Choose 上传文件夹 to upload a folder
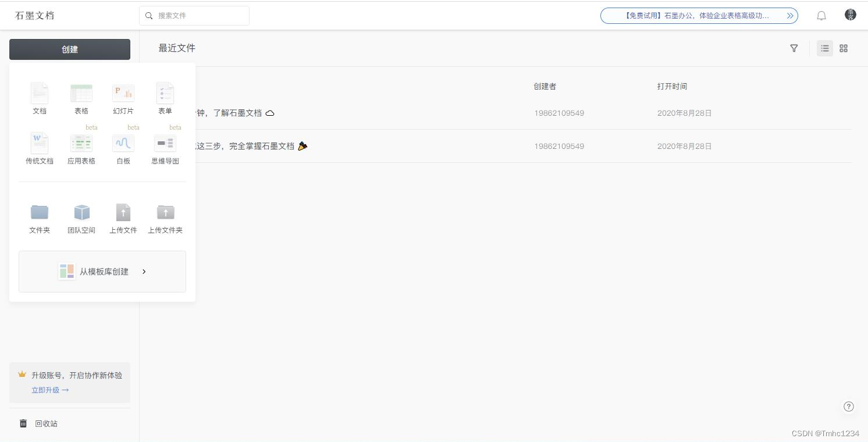Image resolution: width=868 pixels, height=442 pixels. [x=165, y=219]
